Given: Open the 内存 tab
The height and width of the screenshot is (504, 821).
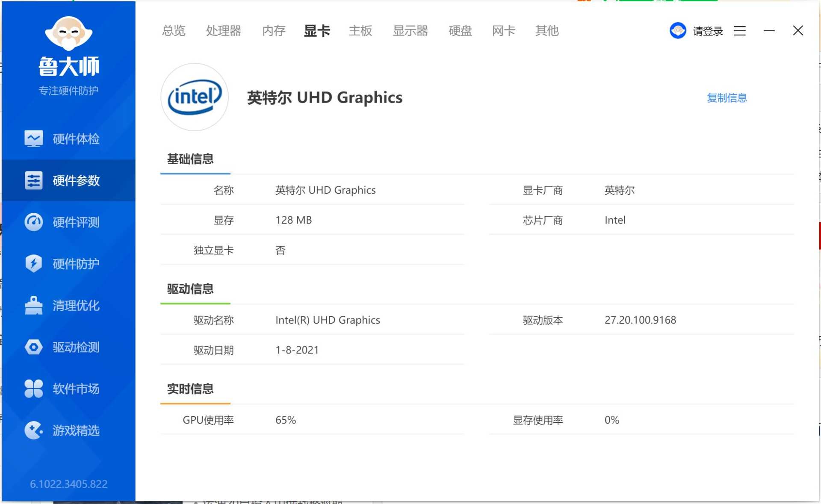Looking at the screenshot, I should [x=274, y=31].
